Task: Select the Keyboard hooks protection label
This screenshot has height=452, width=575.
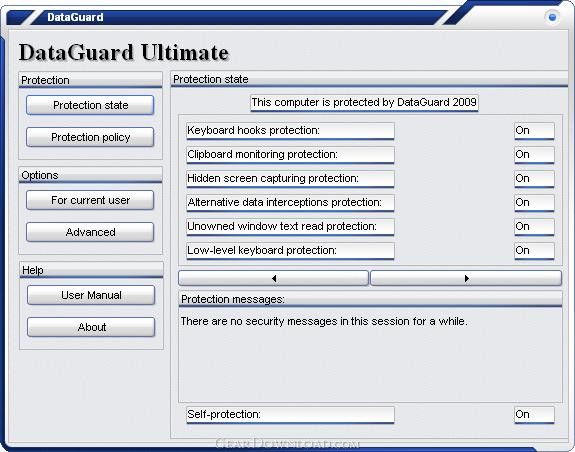Action: [290, 131]
